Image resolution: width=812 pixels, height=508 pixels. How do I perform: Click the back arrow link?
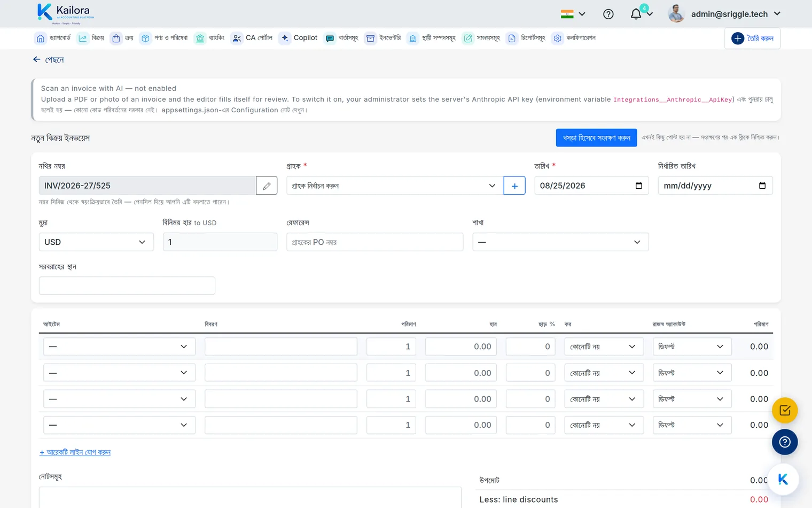48,60
